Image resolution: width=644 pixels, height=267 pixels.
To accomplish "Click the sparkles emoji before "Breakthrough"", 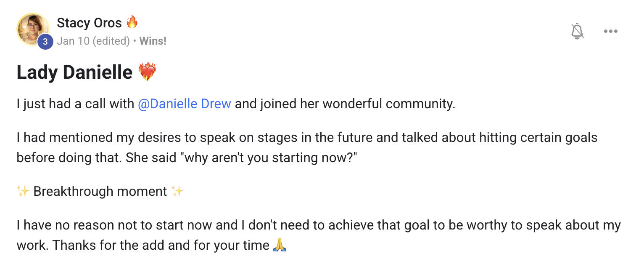I will tap(23, 191).
